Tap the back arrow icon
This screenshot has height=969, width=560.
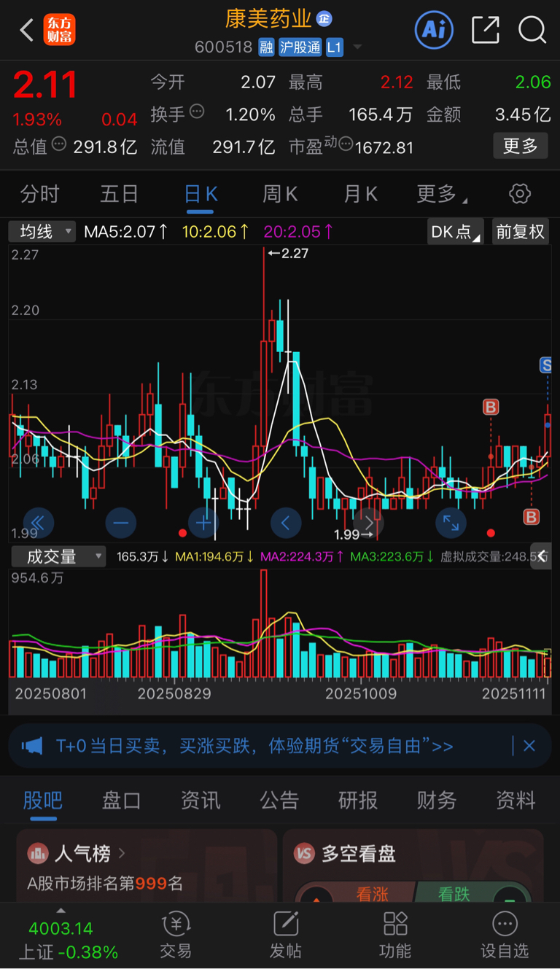[27, 31]
